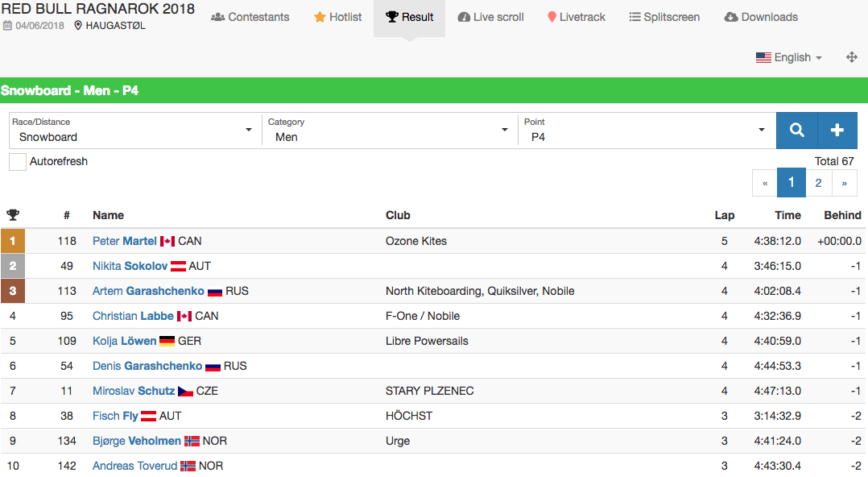
Task: Expand the Race/Distance Snowboard dropdown
Action: pyautogui.click(x=135, y=131)
